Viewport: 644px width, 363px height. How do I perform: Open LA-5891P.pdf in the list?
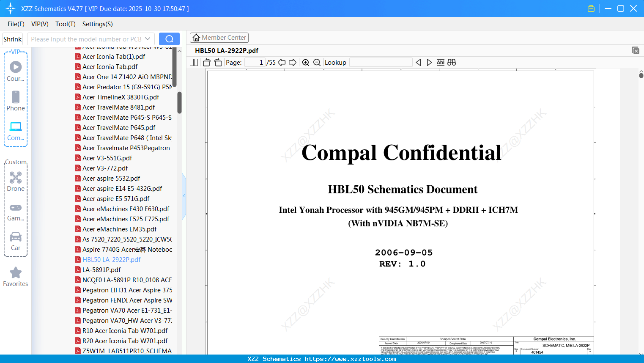[101, 269]
